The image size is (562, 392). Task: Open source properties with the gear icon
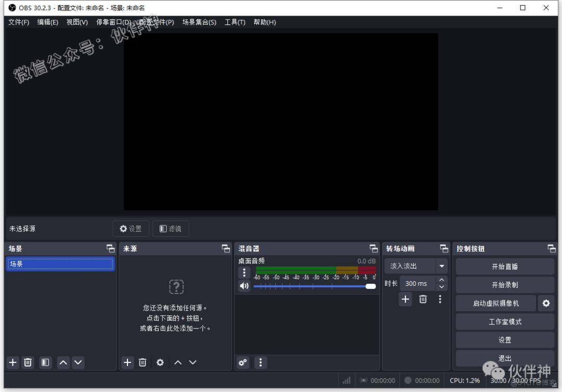[160, 362]
